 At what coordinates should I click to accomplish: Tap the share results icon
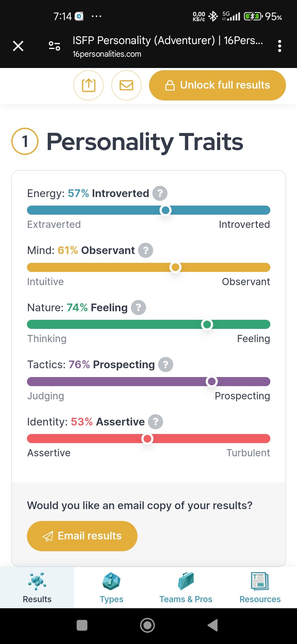tap(89, 85)
